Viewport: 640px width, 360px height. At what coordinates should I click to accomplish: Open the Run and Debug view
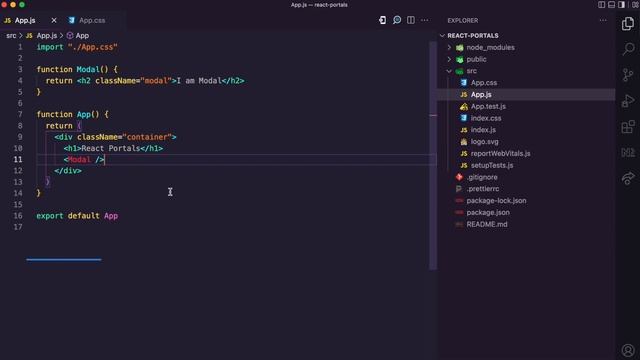pos(628,101)
